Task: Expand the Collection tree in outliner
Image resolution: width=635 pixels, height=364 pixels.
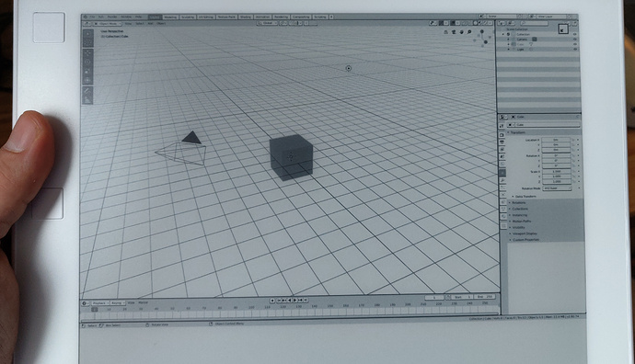Action: (x=503, y=34)
